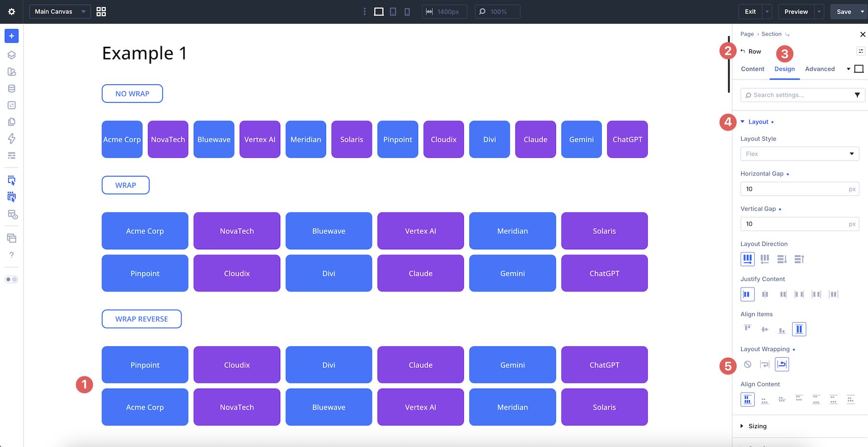Open the Exit button dropdown arrow

point(767,12)
